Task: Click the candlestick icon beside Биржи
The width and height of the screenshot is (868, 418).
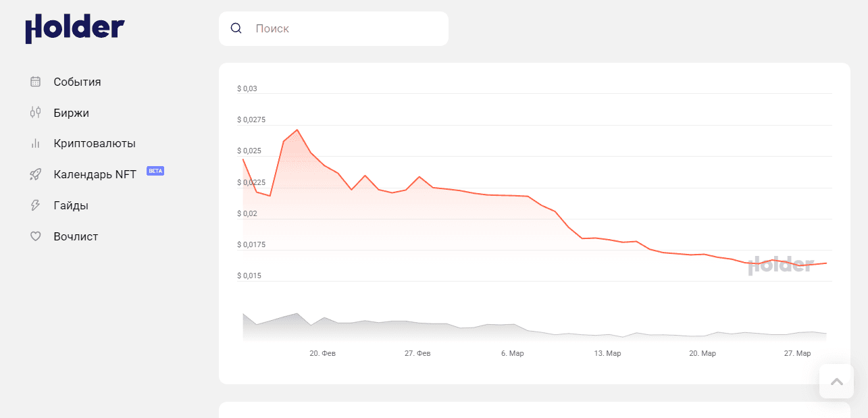Action: [36, 113]
